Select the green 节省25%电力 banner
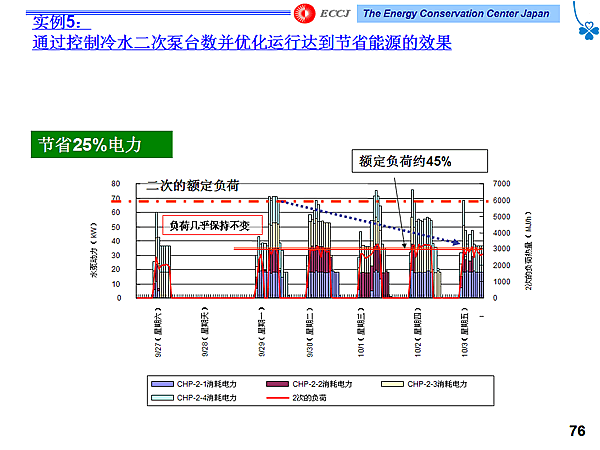 (99, 145)
